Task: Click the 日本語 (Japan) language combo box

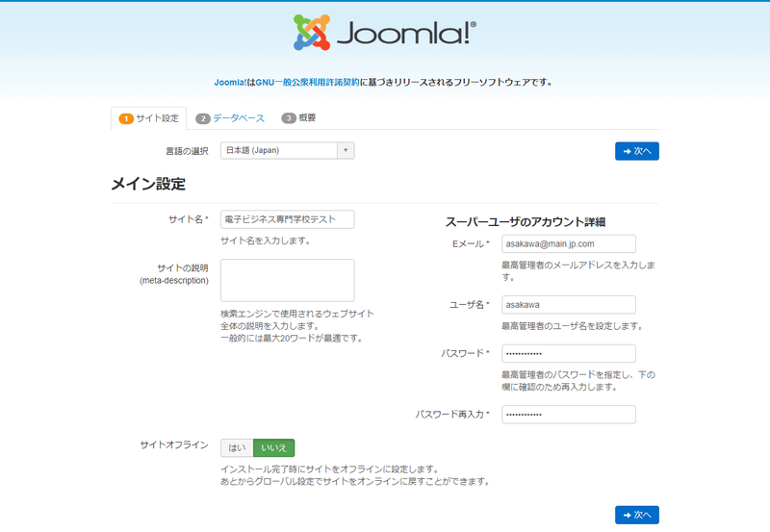Action: 279,150
